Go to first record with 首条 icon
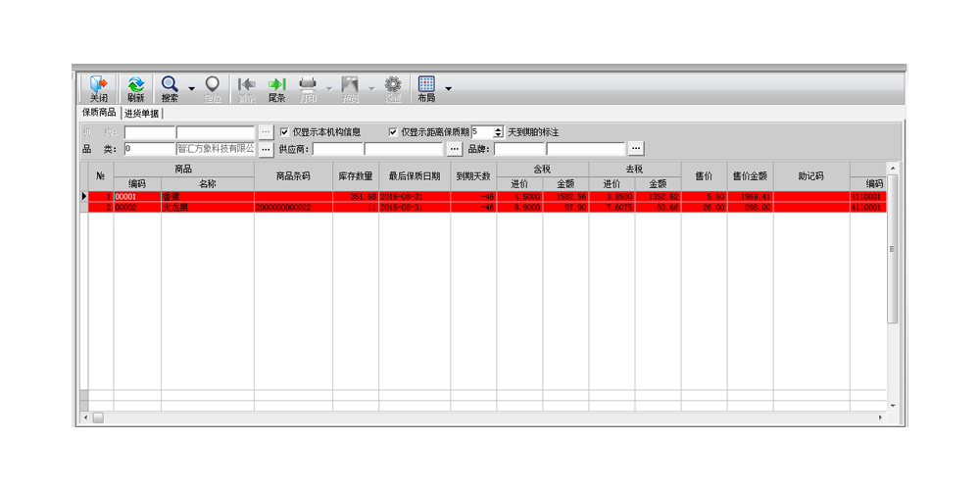 tap(246, 89)
